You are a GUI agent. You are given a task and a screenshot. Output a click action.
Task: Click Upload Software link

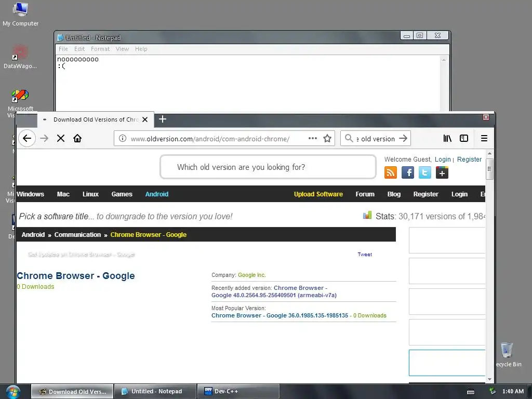click(318, 194)
